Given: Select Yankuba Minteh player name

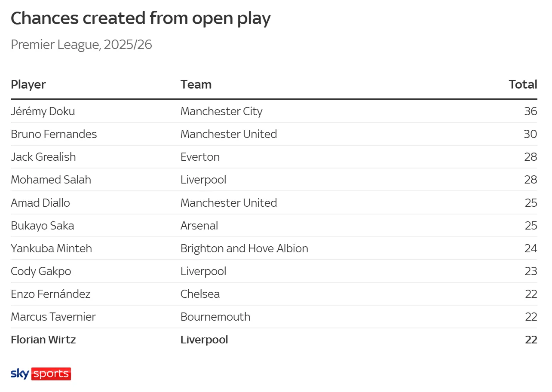Looking at the screenshot, I should [x=51, y=248].
